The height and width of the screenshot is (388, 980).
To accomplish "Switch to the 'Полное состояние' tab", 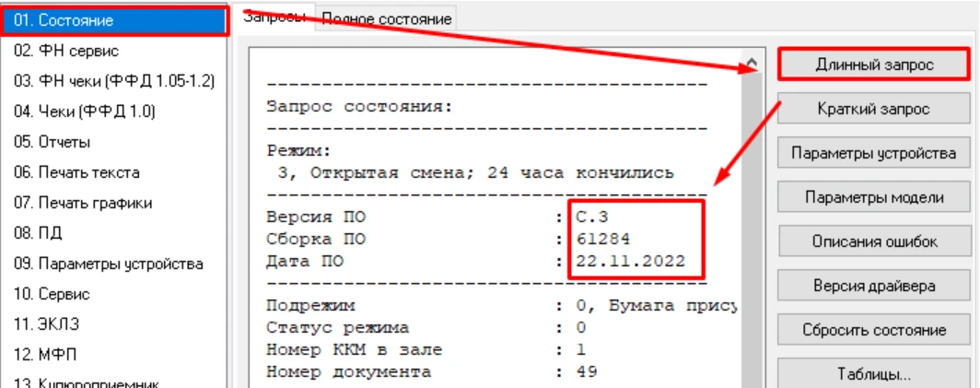I will click(x=387, y=18).
